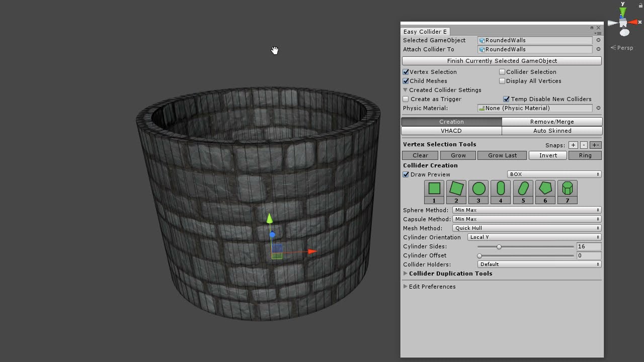644x362 pixels.
Task: Click the Attach Collider To RoundedWalls field
Action: click(535, 49)
